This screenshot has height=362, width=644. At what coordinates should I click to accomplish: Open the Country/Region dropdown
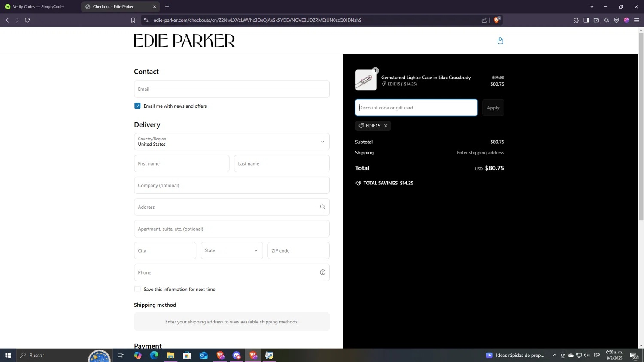(x=232, y=142)
